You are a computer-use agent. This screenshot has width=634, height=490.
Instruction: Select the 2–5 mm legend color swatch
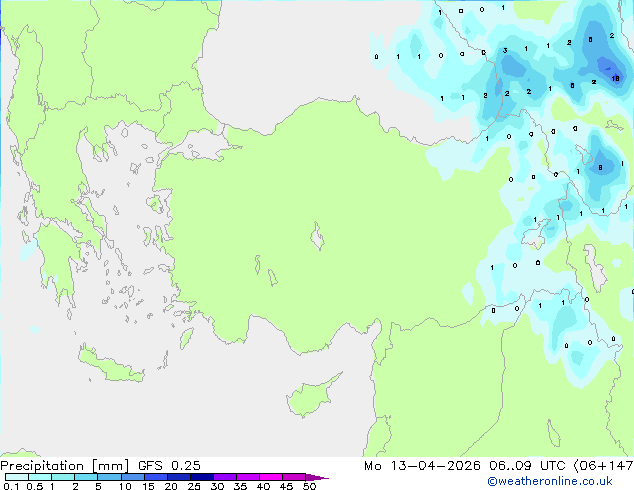click(86, 477)
